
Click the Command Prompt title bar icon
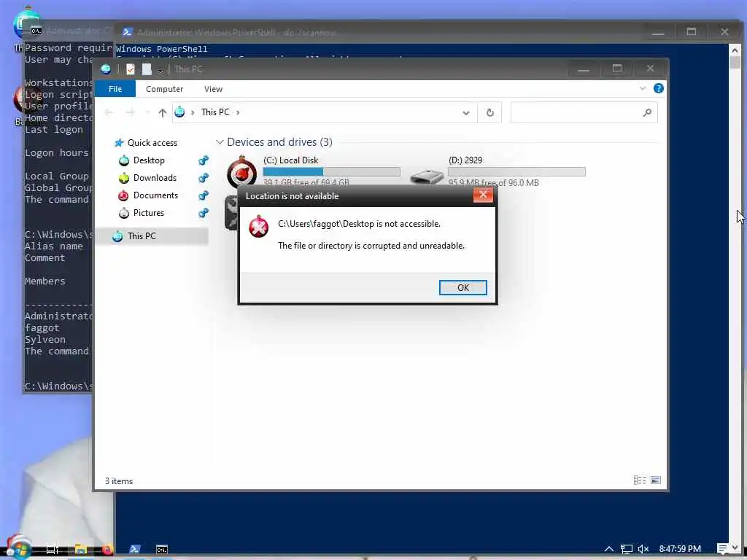tap(36, 31)
